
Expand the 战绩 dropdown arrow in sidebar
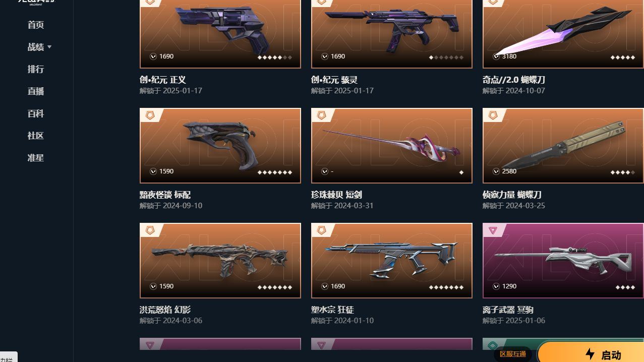pos(49,47)
